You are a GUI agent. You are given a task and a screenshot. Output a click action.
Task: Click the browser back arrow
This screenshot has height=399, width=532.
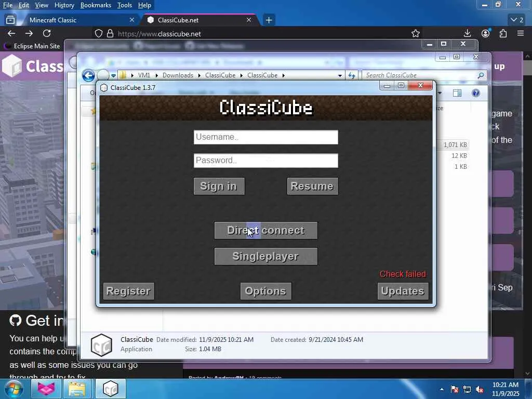(11, 33)
